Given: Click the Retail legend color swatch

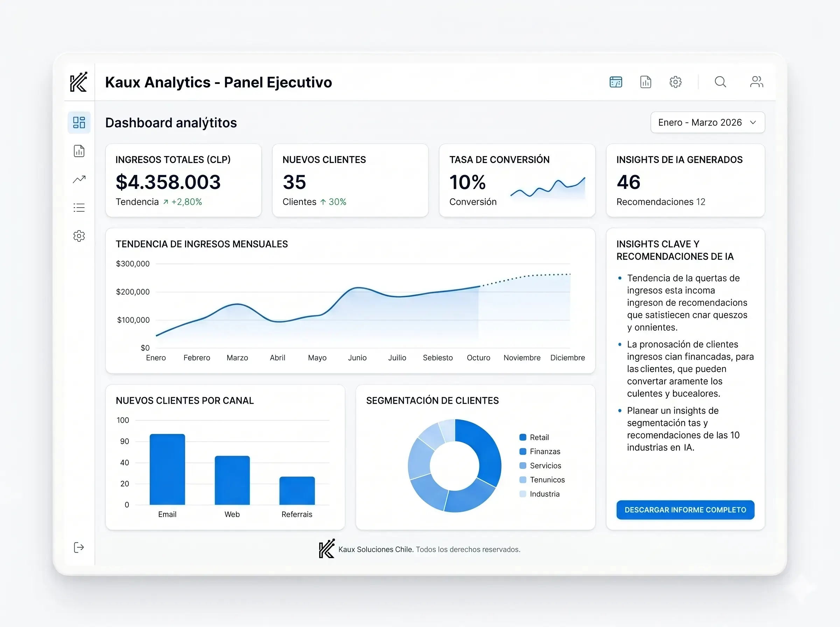Looking at the screenshot, I should [x=523, y=437].
